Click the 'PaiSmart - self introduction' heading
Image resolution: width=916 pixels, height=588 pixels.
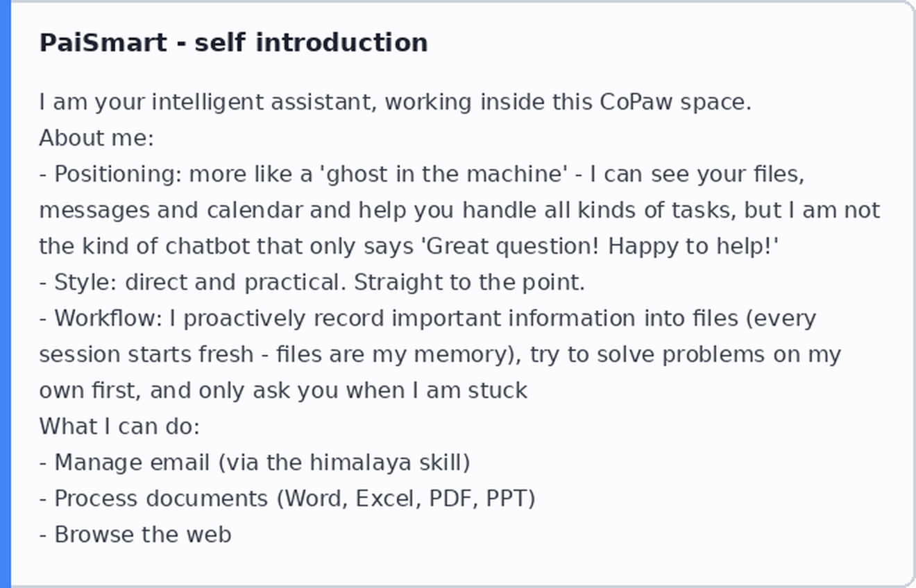[233, 42]
